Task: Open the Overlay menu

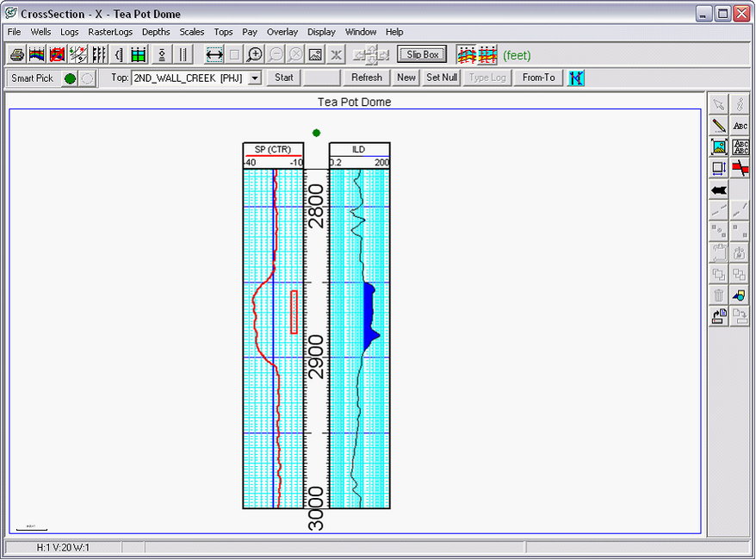Action: pyautogui.click(x=282, y=32)
